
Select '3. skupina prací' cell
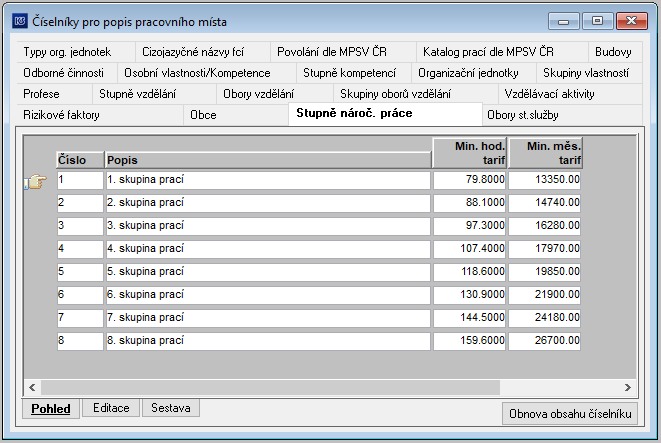268,226
